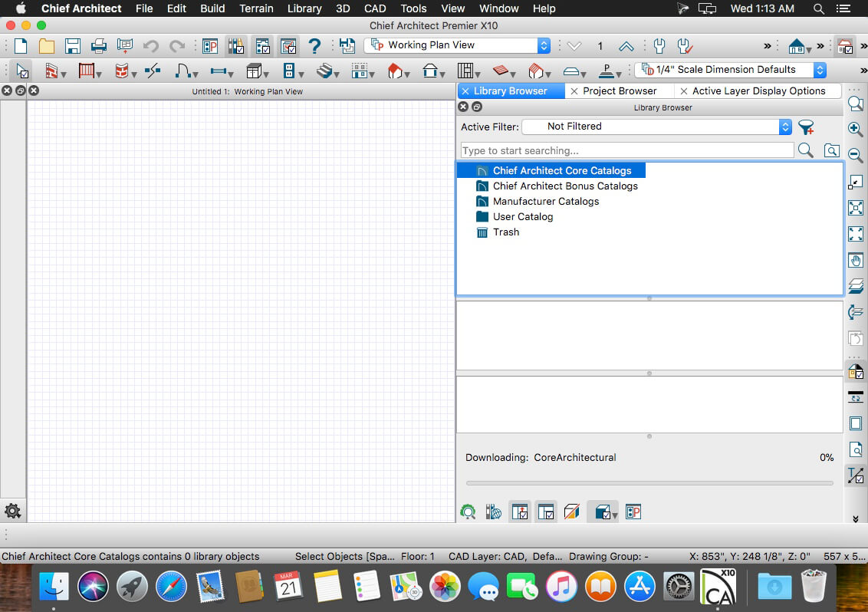Select Chief Architect Core Catalogs
The height and width of the screenshot is (612, 868).
pyautogui.click(x=562, y=170)
